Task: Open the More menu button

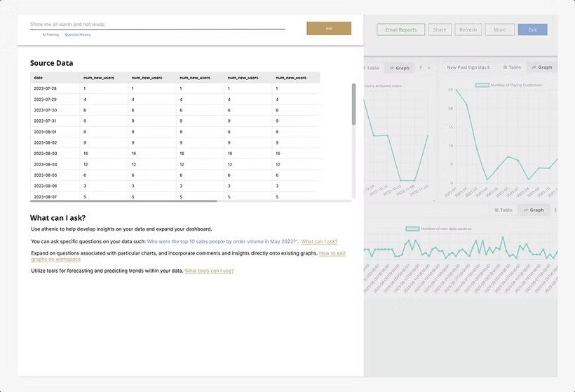Action: tap(499, 29)
